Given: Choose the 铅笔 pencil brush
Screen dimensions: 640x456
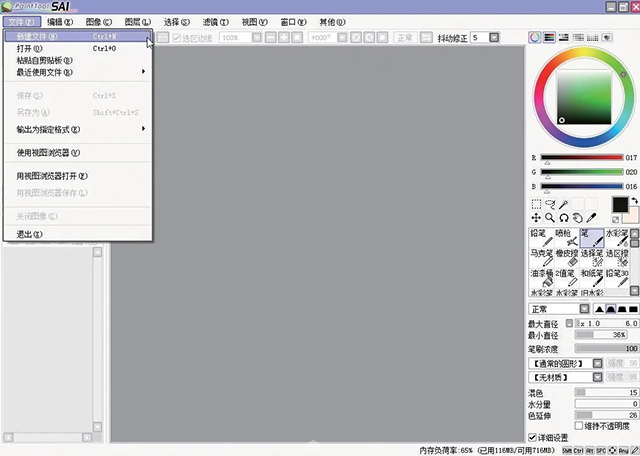Looking at the screenshot, I should (x=540, y=238).
